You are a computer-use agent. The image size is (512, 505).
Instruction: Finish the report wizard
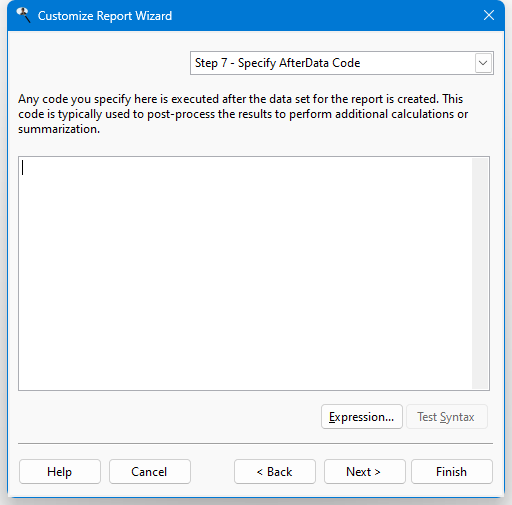click(x=452, y=471)
